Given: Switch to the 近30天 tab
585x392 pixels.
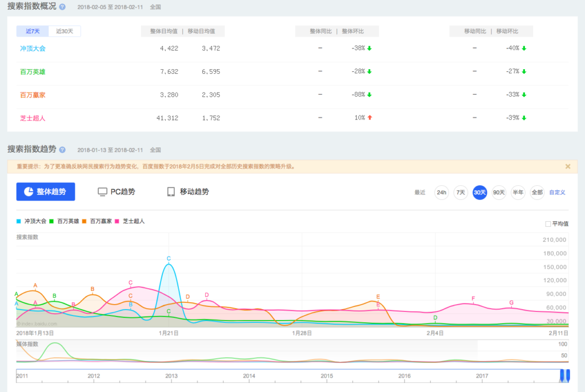Looking at the screenshot, I should click(x=65, y=31).
